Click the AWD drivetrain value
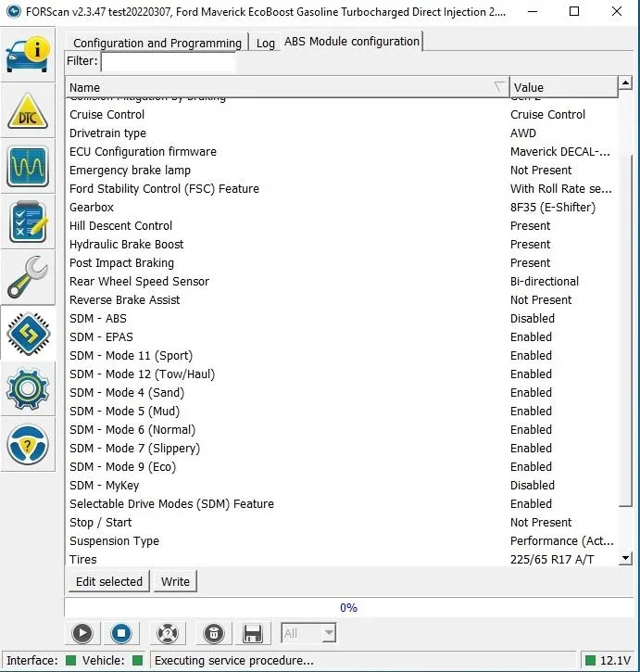Viewport: 640px width, 672px height. [523, 133]
